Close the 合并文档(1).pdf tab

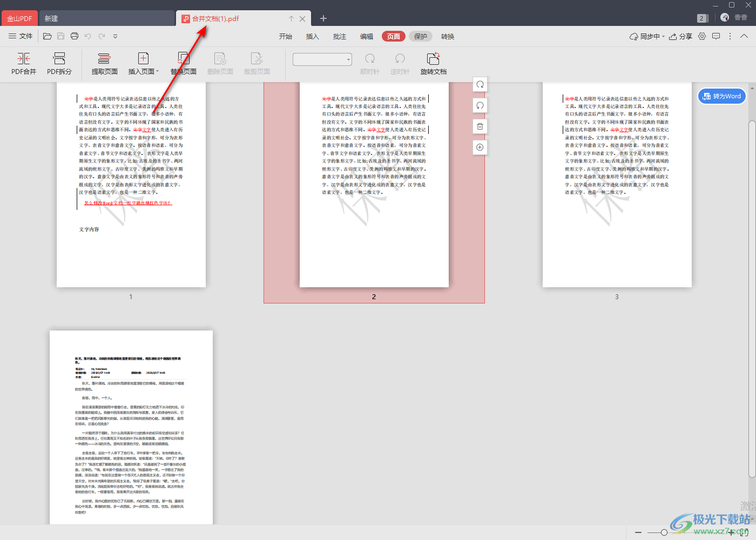[x=302, y=18]
